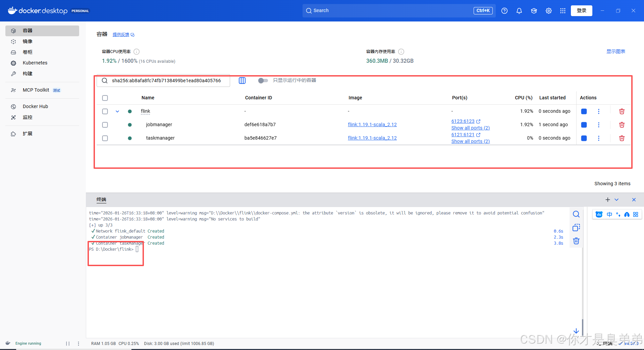Close the terminal panel
The width and height of the screenshot is (644, 350).
pyautogui.click(x=634, y=200)
